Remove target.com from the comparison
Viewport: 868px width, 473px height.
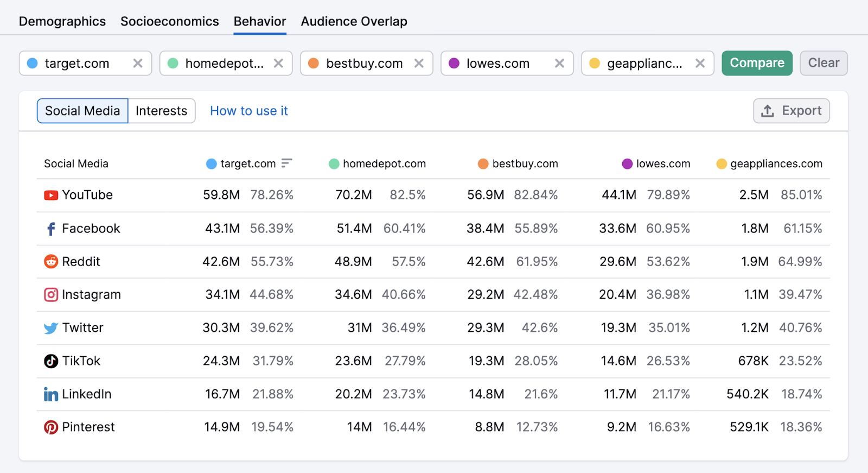[x=138, y=64]
